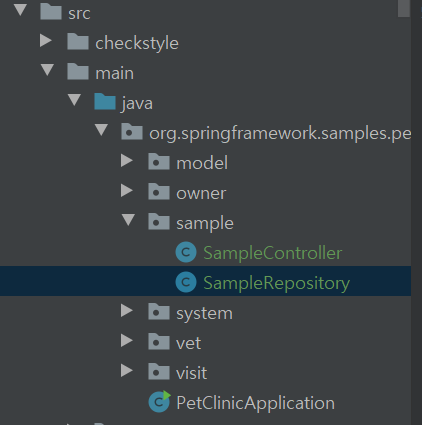Expand the system package arrow
This screenshot has height=425, width=422.
[x=127, y=311]
